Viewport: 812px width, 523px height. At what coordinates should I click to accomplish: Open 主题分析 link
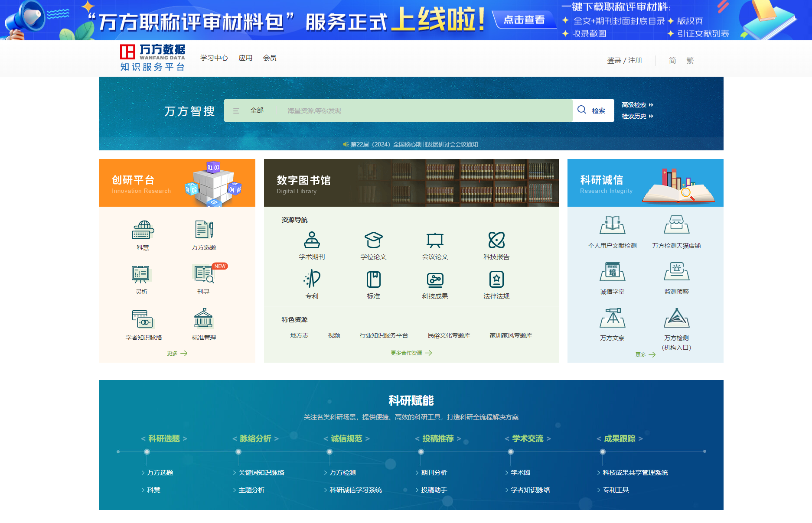251,490
